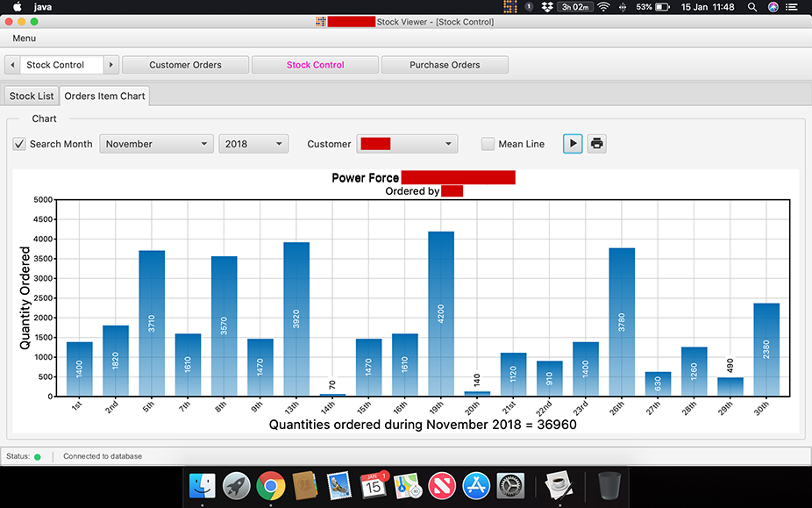Open News app in the dock
812x508 pixels.
[x=442, y=486]
